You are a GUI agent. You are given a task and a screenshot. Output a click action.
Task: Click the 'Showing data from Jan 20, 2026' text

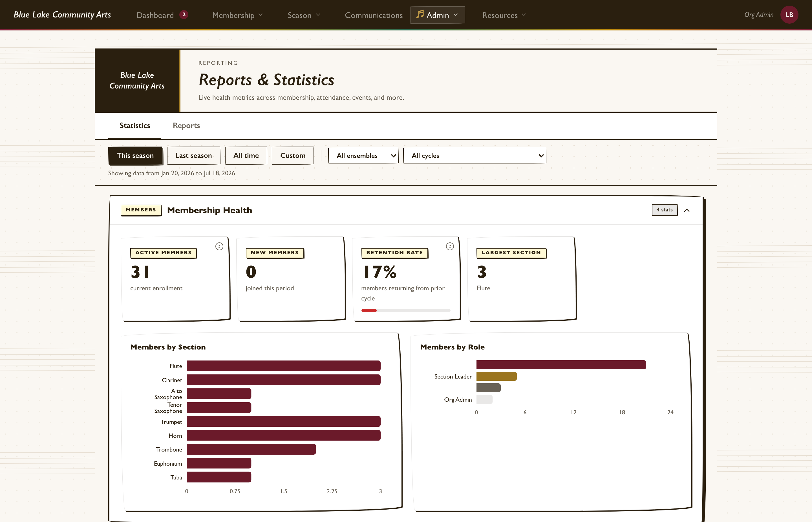(171, 173)
